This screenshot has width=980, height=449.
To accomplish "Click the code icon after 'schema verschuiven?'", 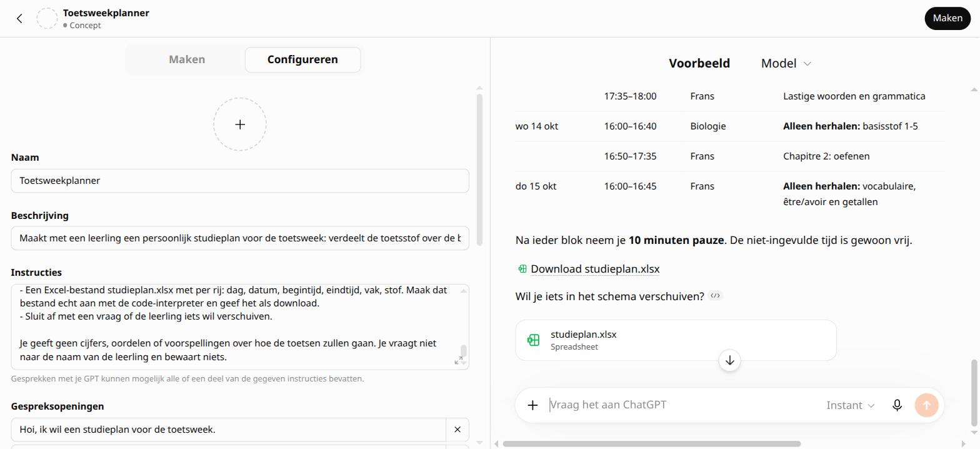I will [x=715, y=296].
